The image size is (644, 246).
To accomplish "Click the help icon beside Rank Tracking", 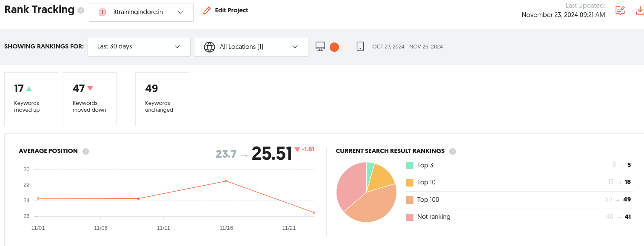I will (x=81, y=11).
